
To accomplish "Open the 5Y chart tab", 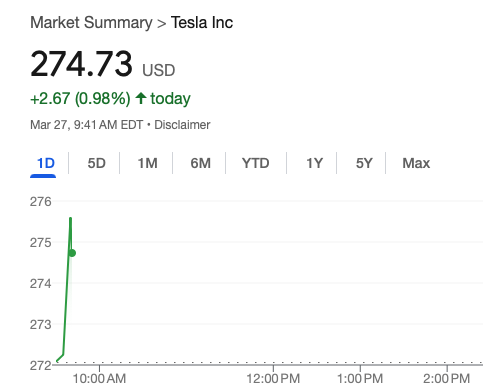I will [364, 163].
